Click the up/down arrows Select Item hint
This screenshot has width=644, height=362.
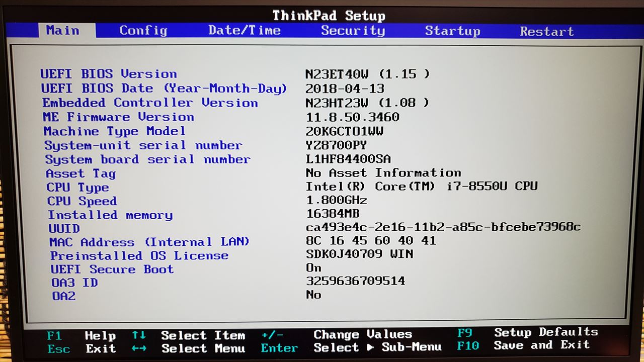(x=188, y=335)
